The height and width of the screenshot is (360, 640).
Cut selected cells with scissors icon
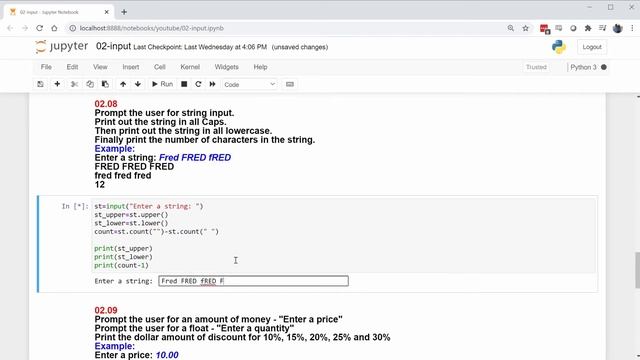click(74, 84)
